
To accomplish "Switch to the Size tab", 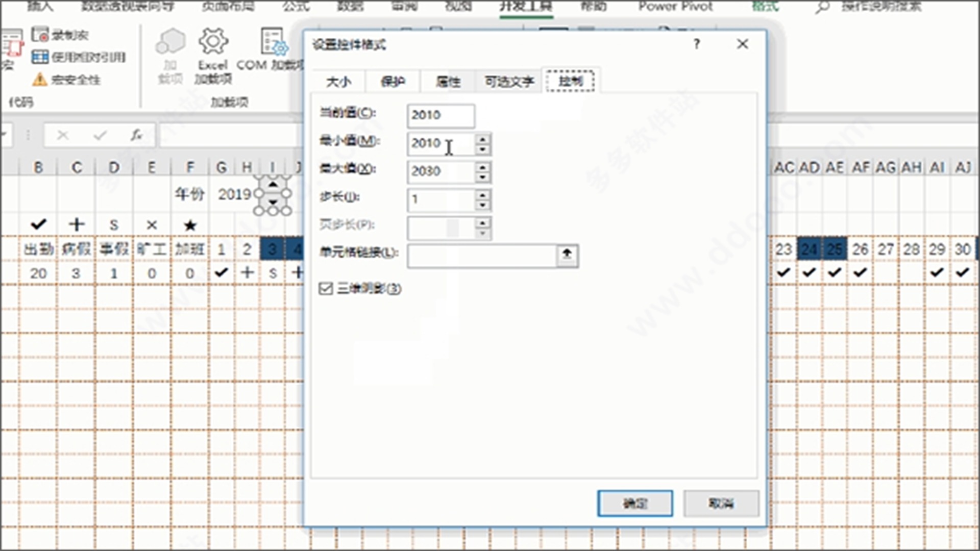I will click(338, 82).
